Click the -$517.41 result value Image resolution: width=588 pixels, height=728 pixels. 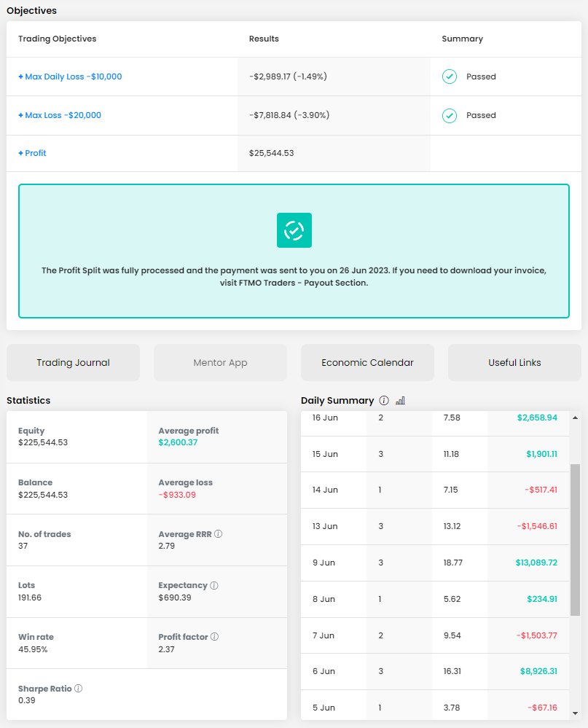[x=541, y=490]
